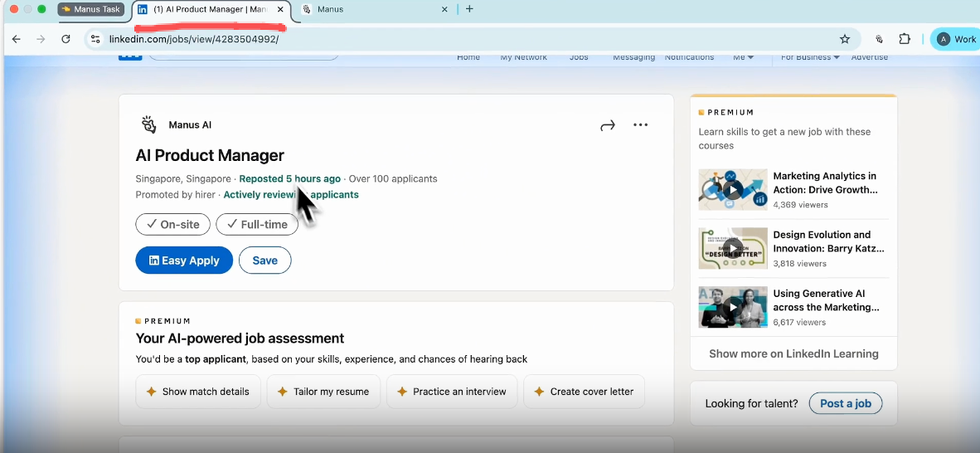Click the Easy Apply button
The width and height of the screenshot is (980, 453).
pos(184,261)
